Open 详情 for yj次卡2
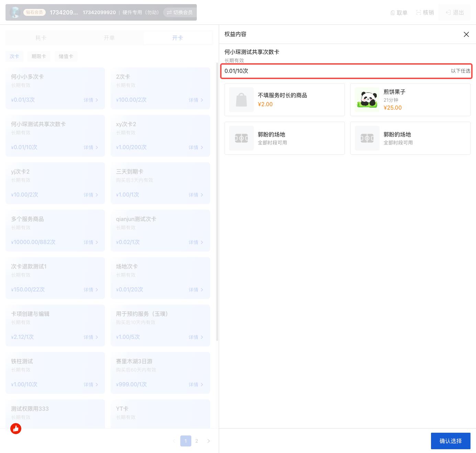This screenshot has width=476, height=453. (91, 195)
